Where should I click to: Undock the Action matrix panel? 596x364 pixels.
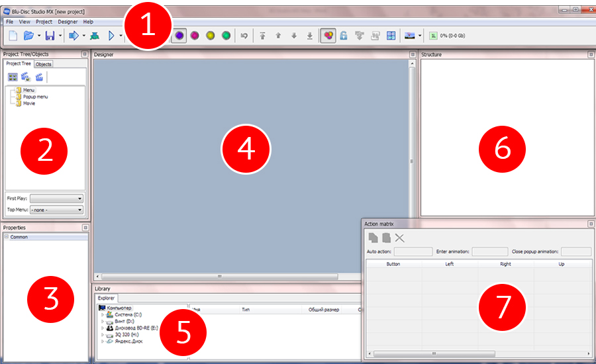[591, 224]
